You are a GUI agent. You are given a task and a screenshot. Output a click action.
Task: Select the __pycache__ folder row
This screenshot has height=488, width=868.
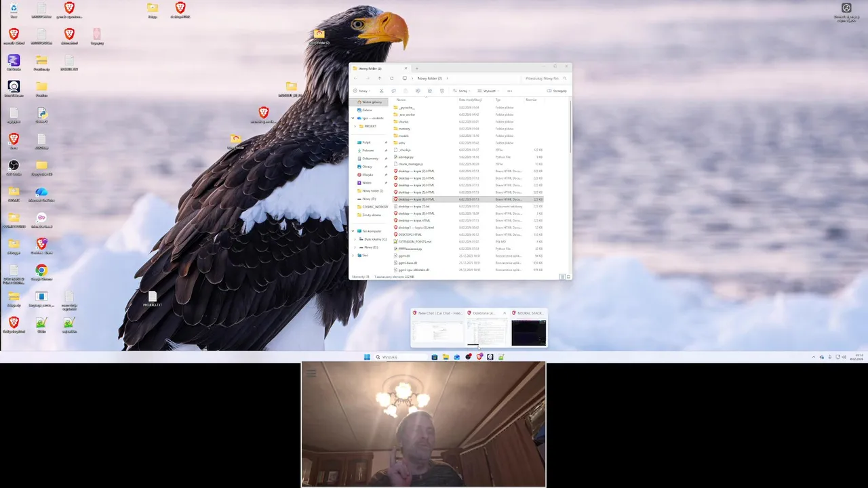point(468,107)
